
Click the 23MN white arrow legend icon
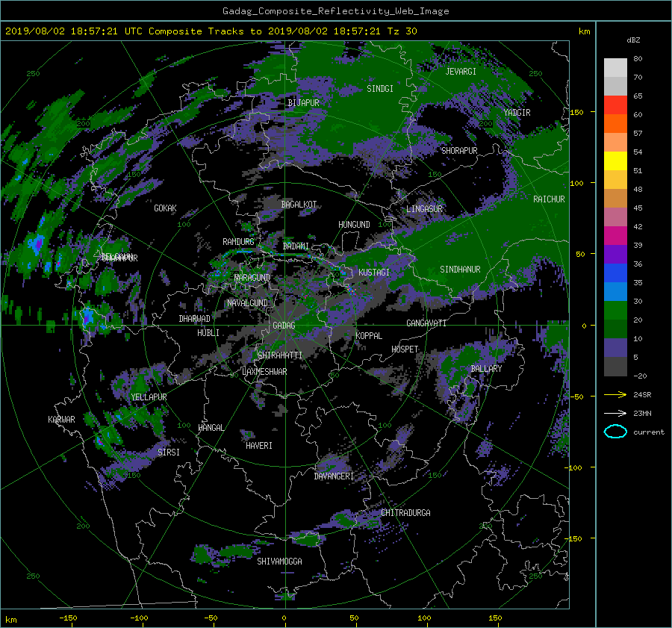tap(615, 413)
